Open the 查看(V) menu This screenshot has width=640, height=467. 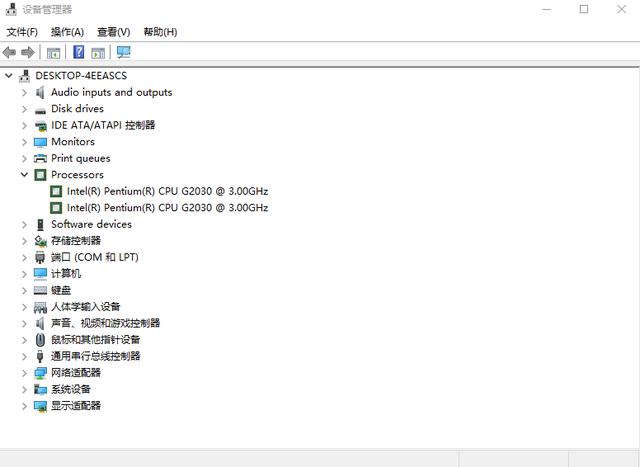click(113, 32)
